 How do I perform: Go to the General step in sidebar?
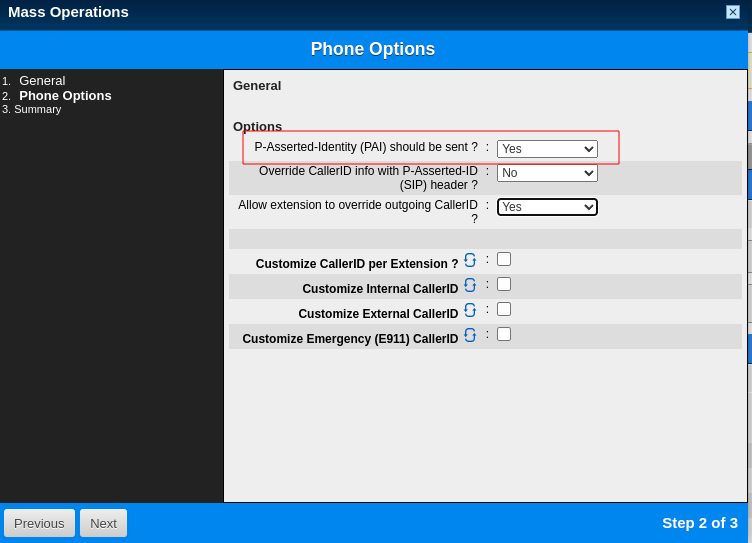point(42,81)
